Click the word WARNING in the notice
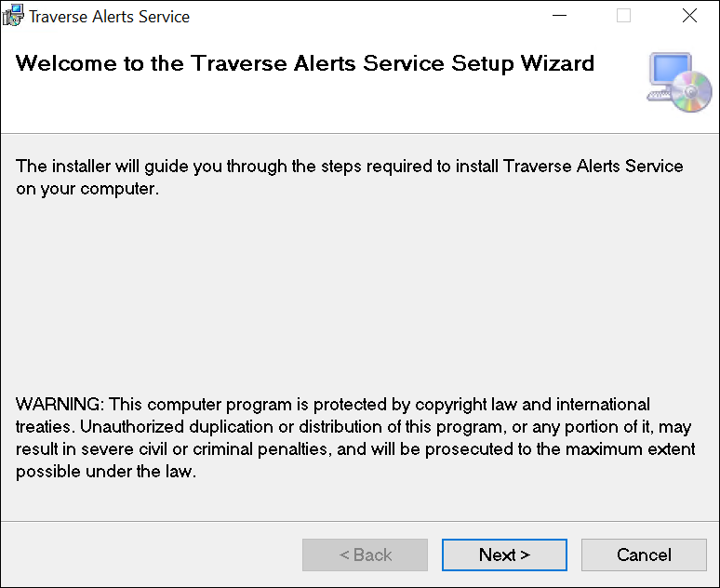This screenshot has width=720, height=588. point(60,405)
